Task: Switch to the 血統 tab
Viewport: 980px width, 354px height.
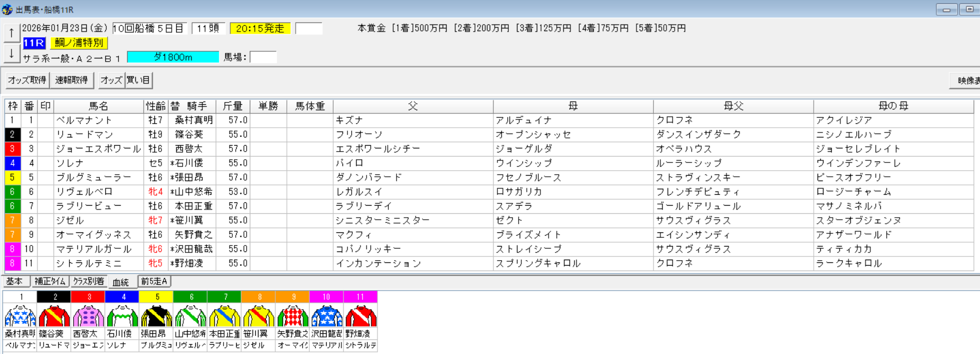Action: click(x=121, y=282)
